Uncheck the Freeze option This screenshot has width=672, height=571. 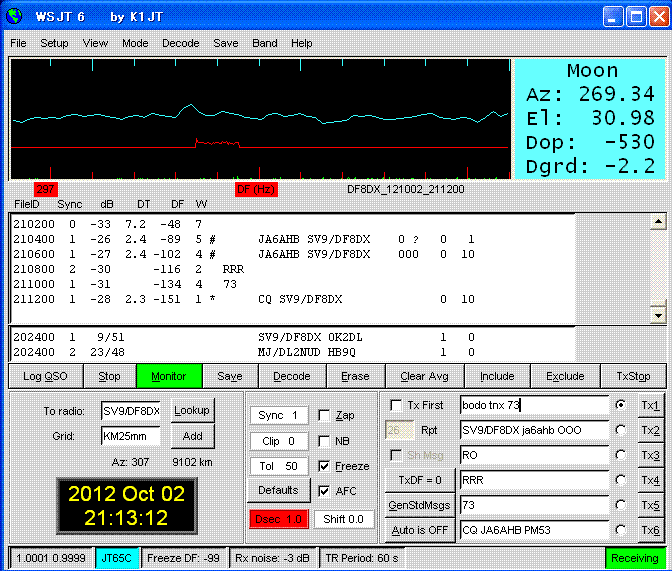tap(323, 466)
